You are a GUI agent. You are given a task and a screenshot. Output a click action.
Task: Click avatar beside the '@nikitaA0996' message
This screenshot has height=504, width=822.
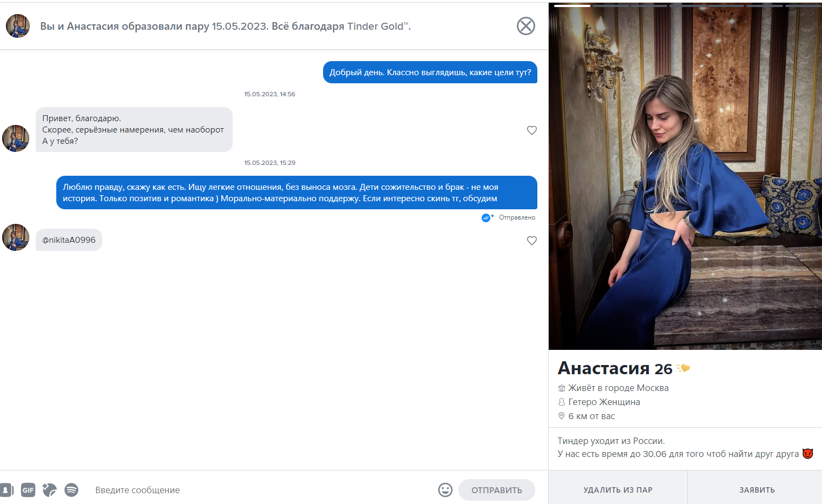(16, 237)
